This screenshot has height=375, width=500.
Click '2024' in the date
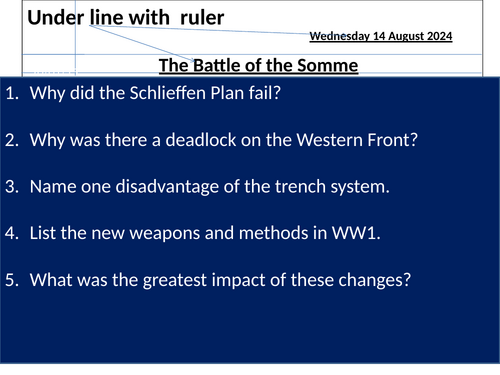pos(440,36)
